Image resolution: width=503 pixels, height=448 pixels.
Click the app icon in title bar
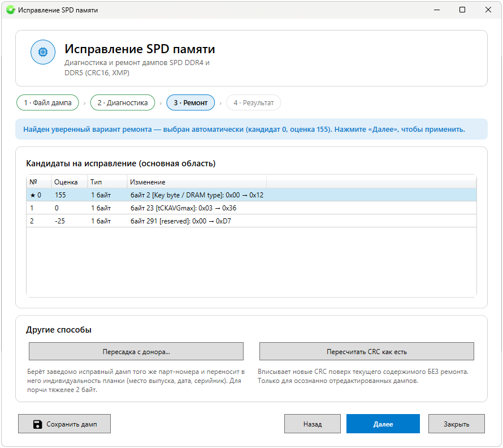tap(10, 10)
